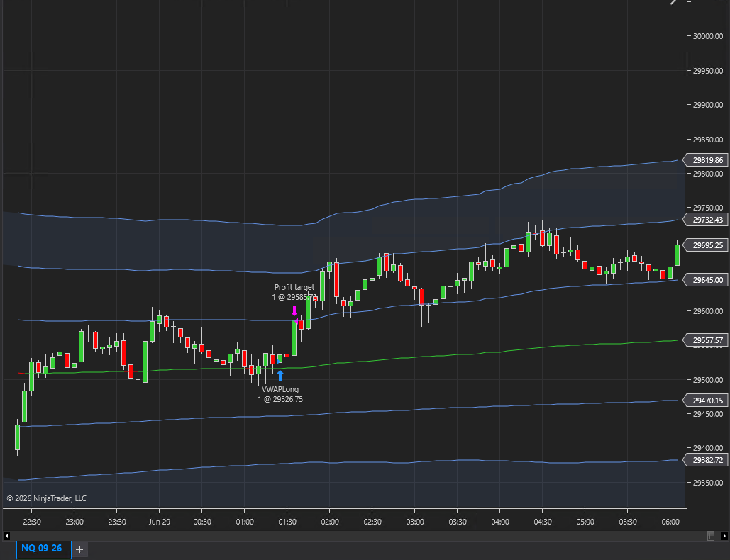Screen dimensions: 730x560
Task: Click the 29600.00 price axis label
Action: click(x=708, y=311)
